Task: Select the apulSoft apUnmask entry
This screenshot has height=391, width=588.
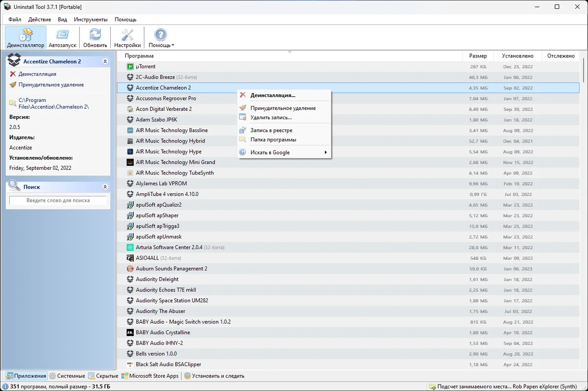Action: pyautogui.click(x=348, y=237)
